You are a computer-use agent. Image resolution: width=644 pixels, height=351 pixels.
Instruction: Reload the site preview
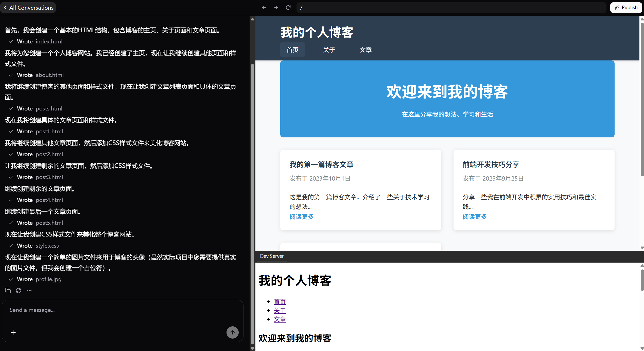pyautogui.click(x=288, y=7)
